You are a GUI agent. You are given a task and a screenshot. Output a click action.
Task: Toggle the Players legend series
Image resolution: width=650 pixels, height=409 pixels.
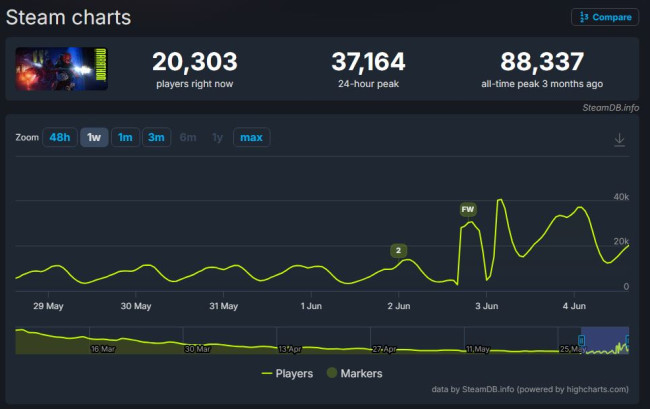point(287,373)
